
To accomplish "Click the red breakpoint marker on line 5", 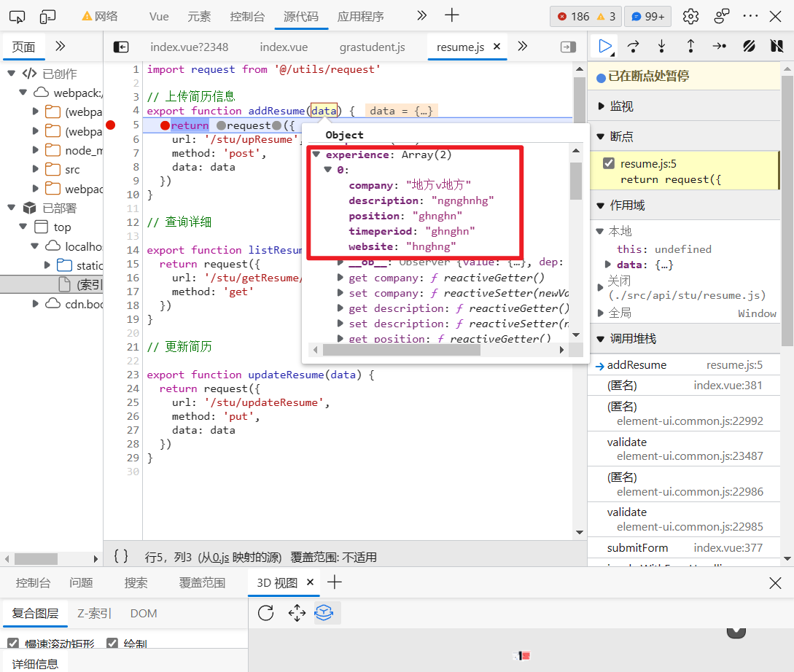I will pos(111,125).
